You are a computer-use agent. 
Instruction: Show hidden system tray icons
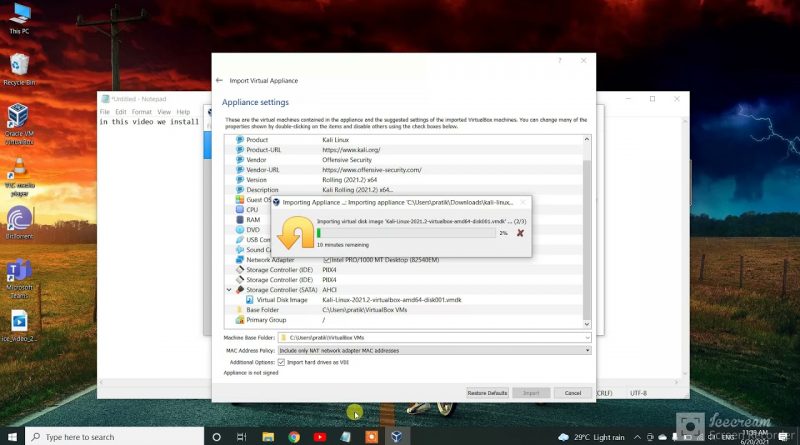(637, 437)
